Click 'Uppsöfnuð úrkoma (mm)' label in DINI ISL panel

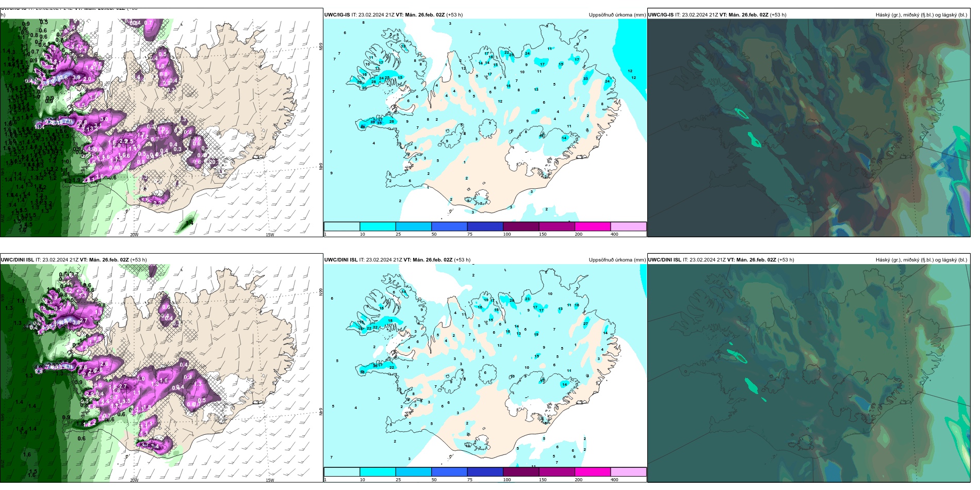(x=617, y=260)
